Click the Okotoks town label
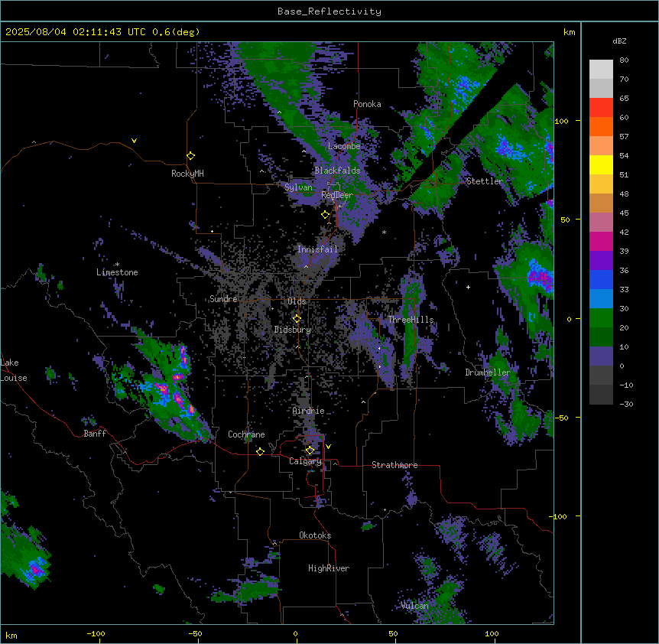Image resolution: width=659 pixels, height=644 pixels. (315, 535)
